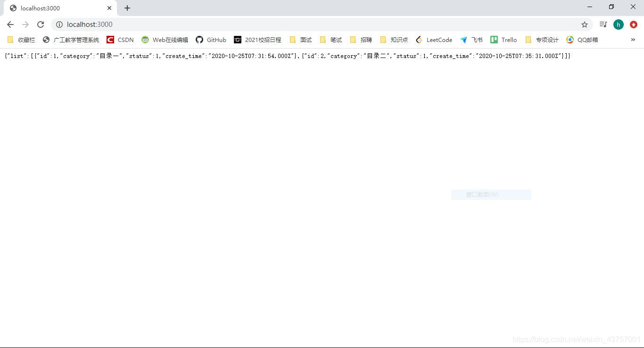This screenshot has width=644, height=348.
Task: Open Web在线编辑 bookmark
Action: coord(165,40)
